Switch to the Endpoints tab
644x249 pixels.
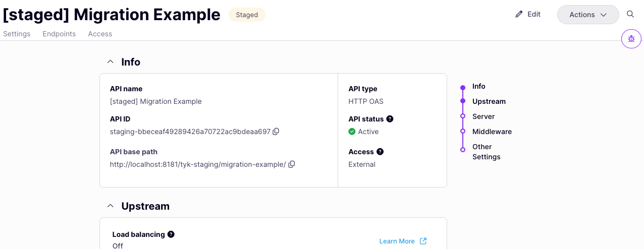(x=59, y=34)
